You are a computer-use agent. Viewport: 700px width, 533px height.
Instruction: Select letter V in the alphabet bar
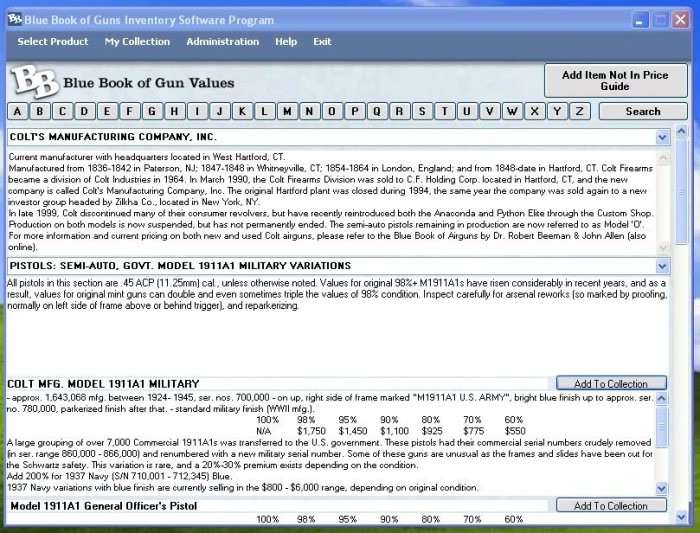(x=490, y=111)
